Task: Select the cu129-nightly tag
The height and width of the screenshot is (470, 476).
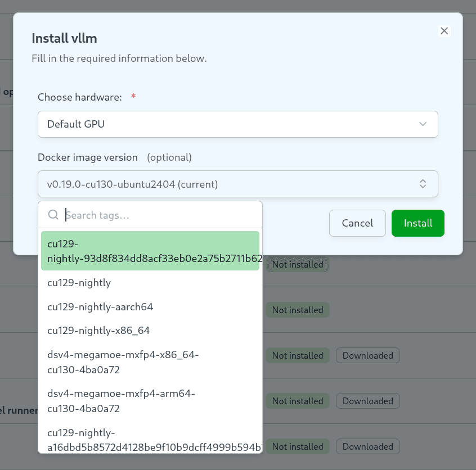Action: point(150,283)
